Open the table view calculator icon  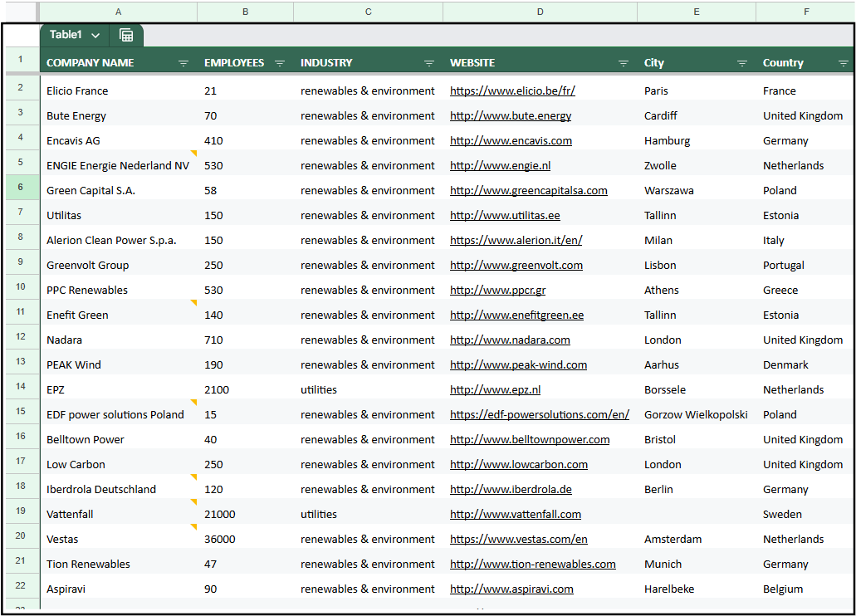coord(126,36)
